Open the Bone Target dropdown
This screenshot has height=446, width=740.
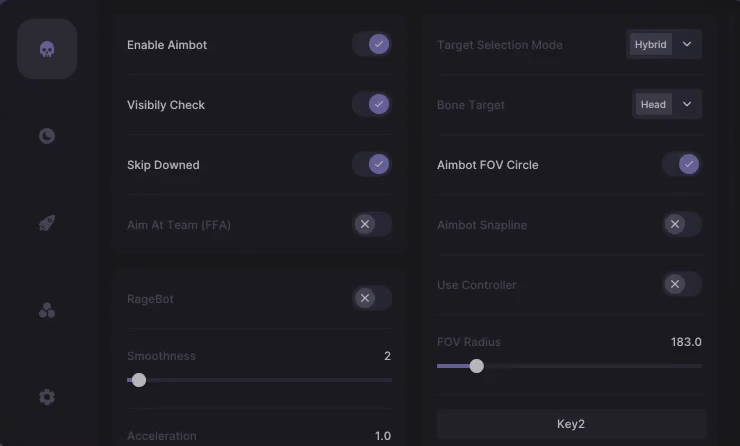(667, 104)
